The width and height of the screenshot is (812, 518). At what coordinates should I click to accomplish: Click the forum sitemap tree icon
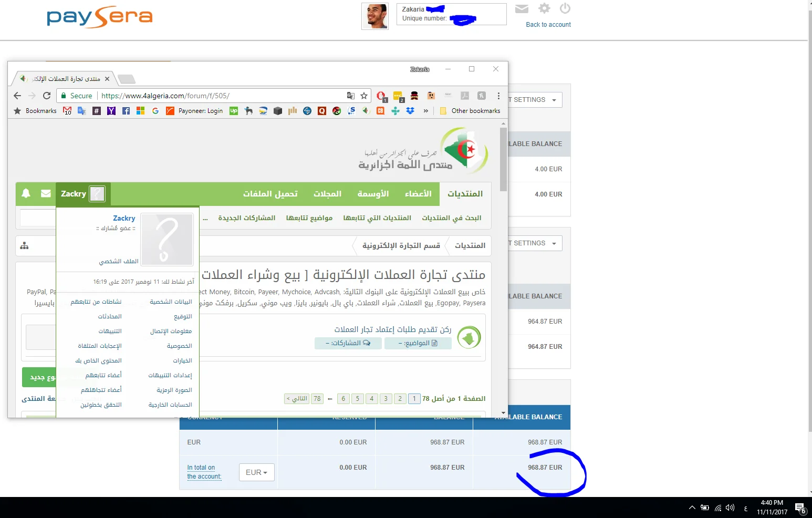tap(25, 246)
